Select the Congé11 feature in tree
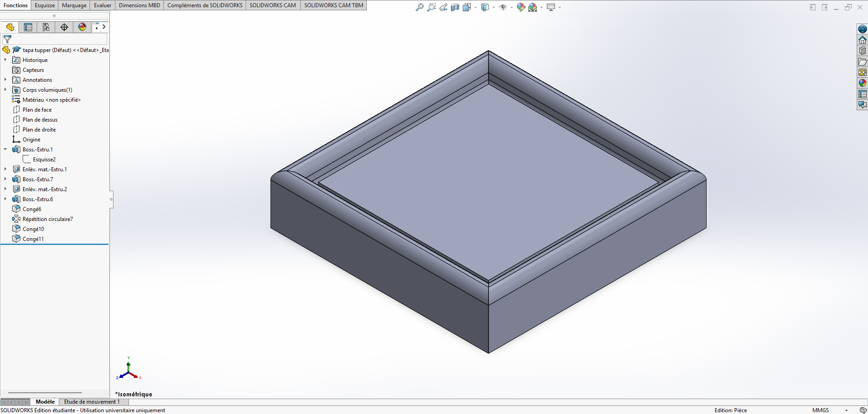This screenshot has height=414, width=868. coord(33,239)
